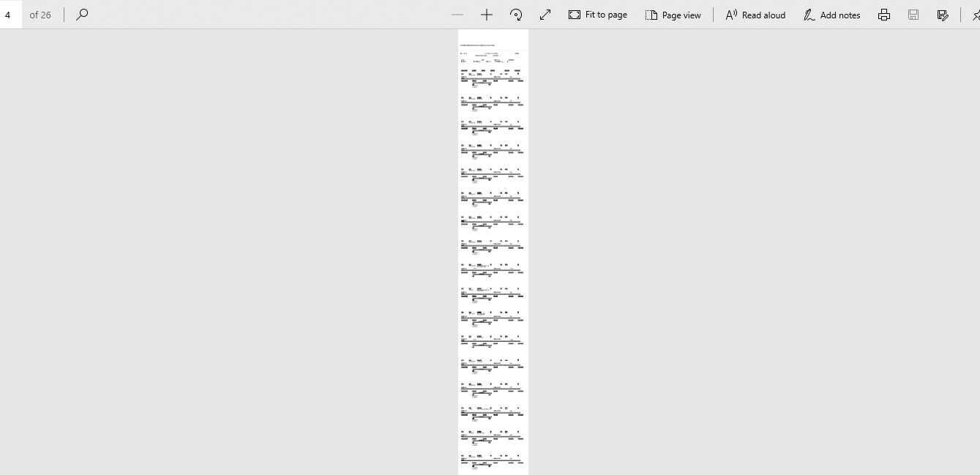Open the Add notes drawing tool
This screenshot has height=475, width=980.
click(831, 15)
